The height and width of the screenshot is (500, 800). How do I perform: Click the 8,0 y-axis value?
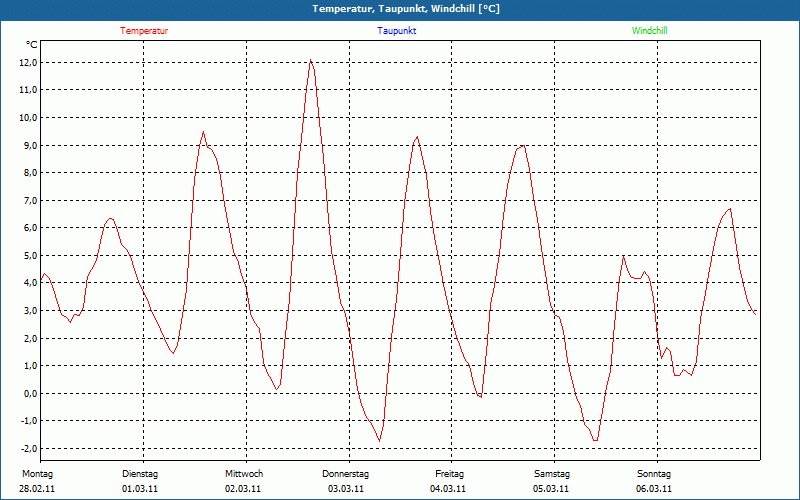(x=30, y=172)
